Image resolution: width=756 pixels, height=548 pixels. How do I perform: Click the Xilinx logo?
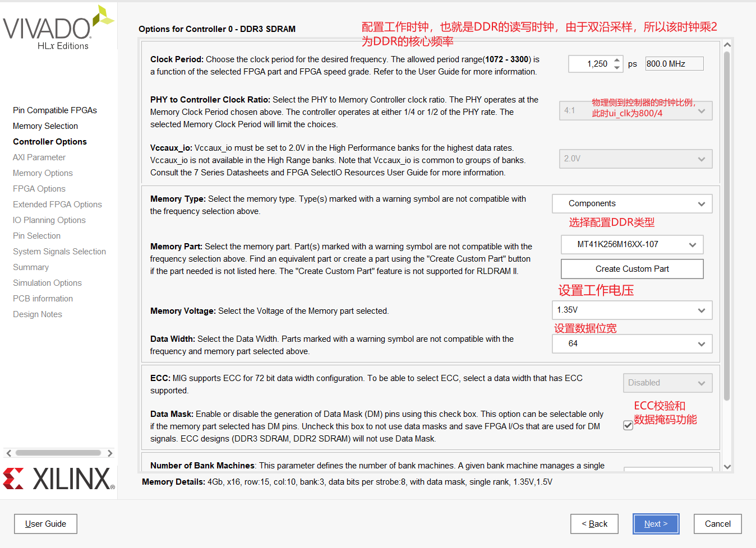[59, 479]
